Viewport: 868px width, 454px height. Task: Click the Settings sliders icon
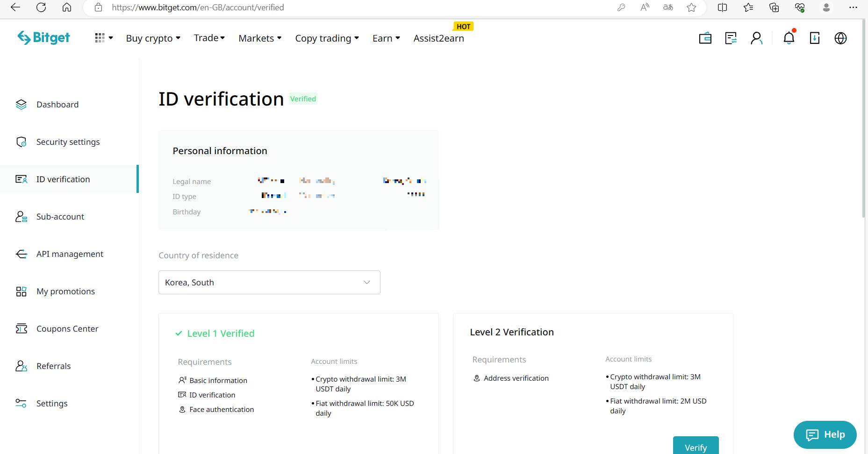click(21, 403)
